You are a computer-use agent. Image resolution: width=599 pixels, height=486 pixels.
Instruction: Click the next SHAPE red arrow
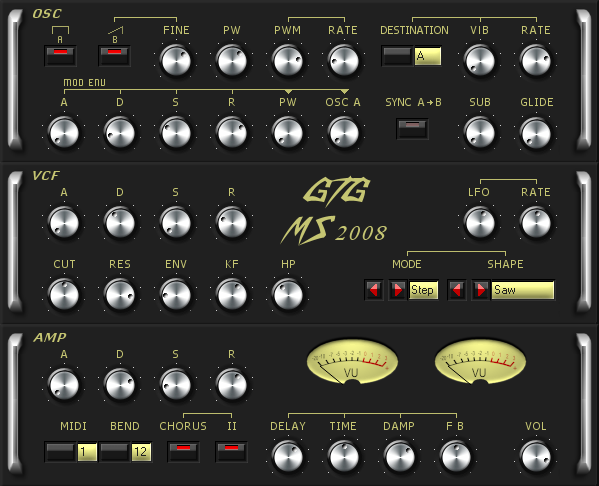tap(481, 290)
